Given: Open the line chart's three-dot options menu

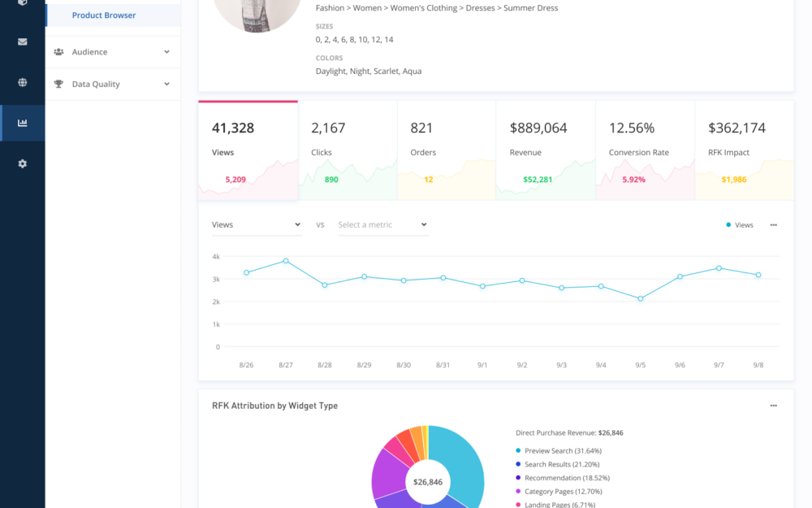Looking at the screenshot, I should (773, 225).
